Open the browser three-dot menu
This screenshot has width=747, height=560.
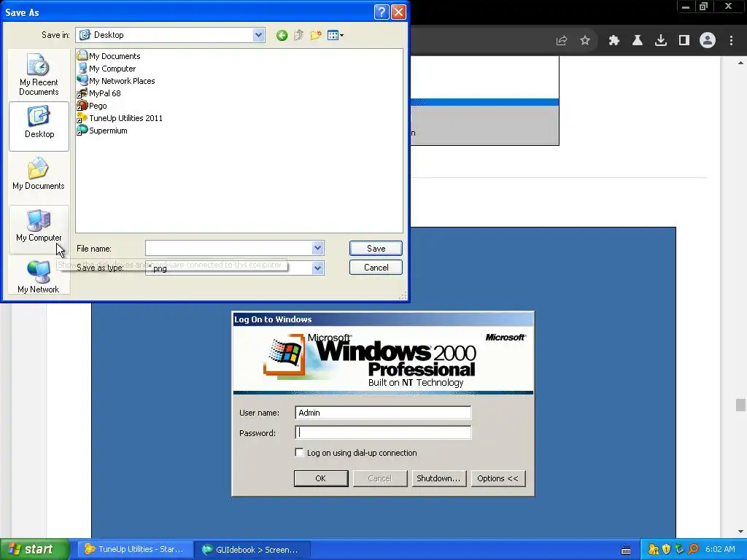tap(731, 41)
